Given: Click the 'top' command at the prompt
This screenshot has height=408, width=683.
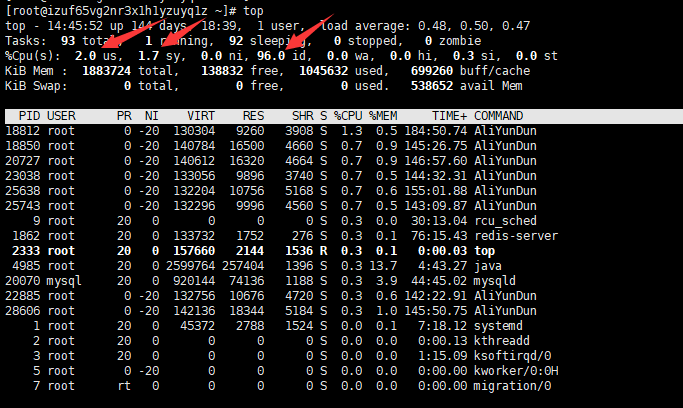Looking at the screenshot, I should tap(253, 10).
